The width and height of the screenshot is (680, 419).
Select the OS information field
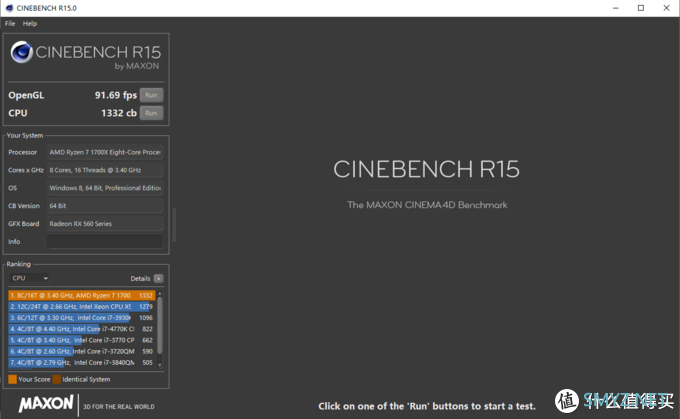pyautogui.click(x=105, y=188)
